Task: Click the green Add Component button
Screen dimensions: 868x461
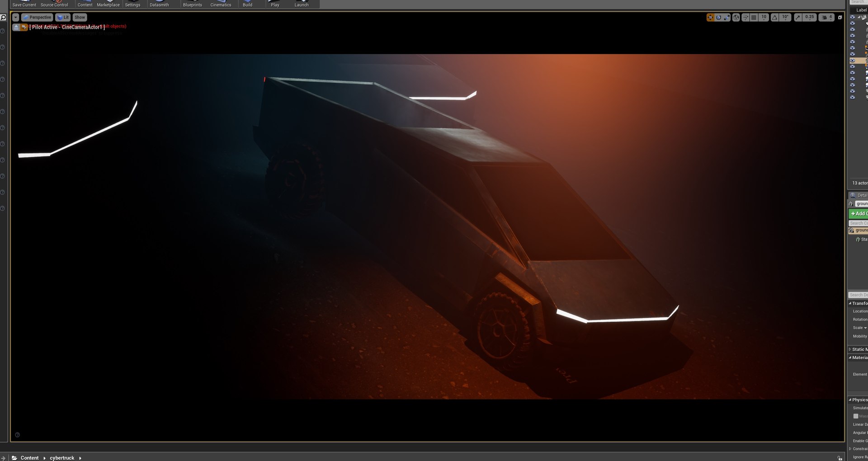Action: coord(858,214)
